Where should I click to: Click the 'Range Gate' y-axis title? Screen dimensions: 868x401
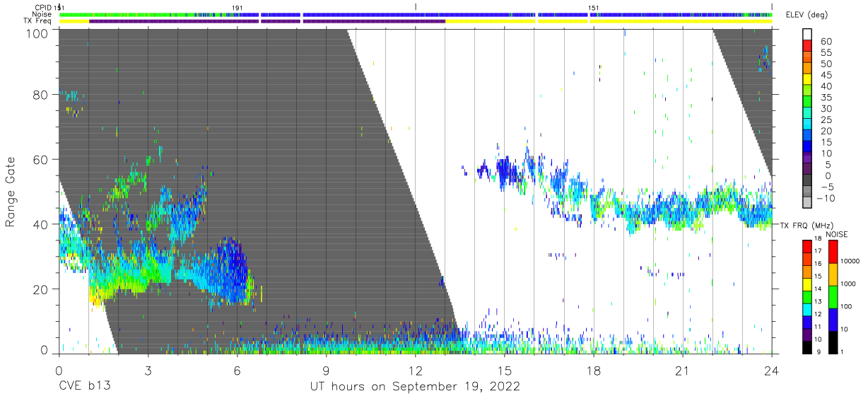pos(11,192)
